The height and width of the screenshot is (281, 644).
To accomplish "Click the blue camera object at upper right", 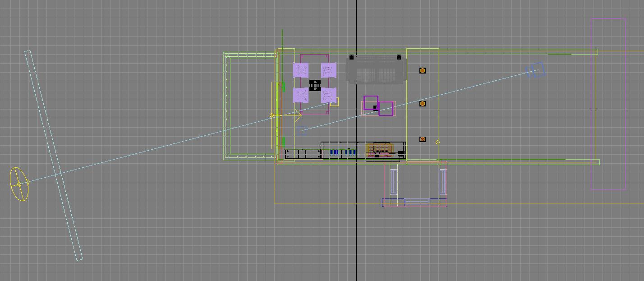I will click(x=536, y=70).
